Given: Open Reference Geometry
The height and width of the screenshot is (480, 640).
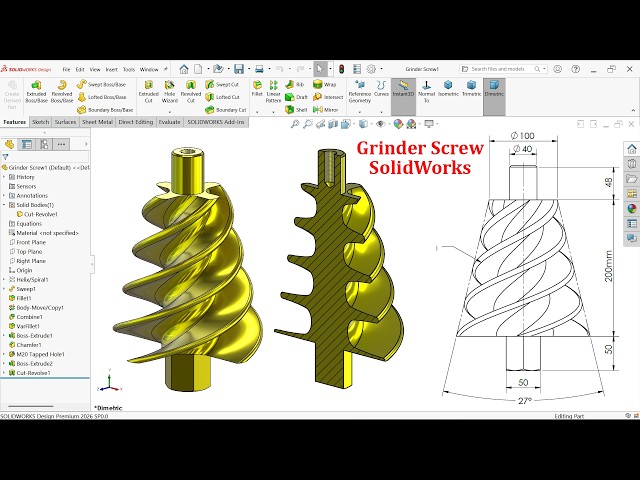Looking at the screenshot, I should (360, 91).
